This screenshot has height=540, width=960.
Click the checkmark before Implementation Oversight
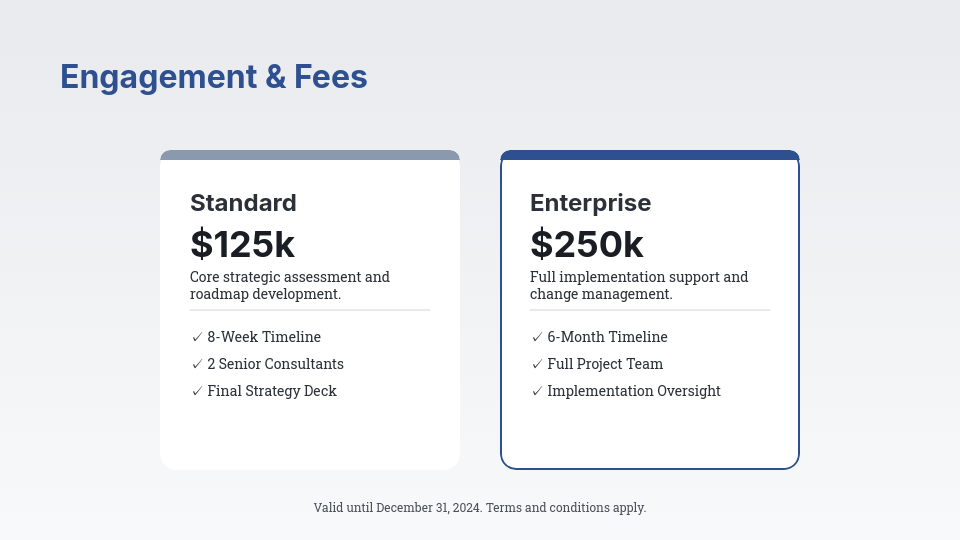537,392
